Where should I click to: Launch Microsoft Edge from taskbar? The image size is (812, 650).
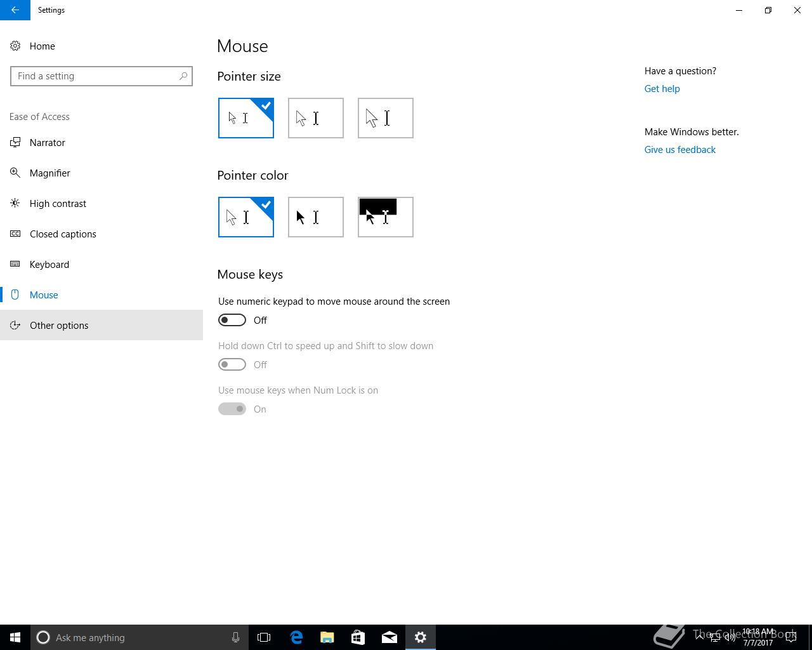tap(296, 637)
